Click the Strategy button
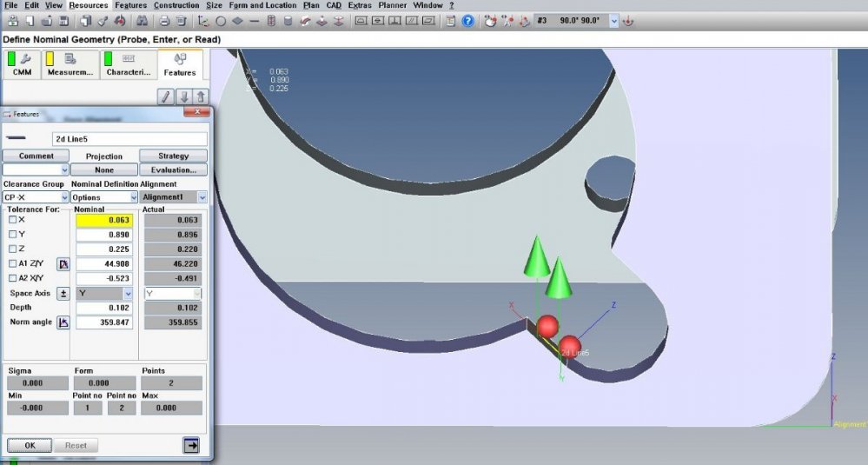Screen dimensions: 868x465 (x=173, y=156)
